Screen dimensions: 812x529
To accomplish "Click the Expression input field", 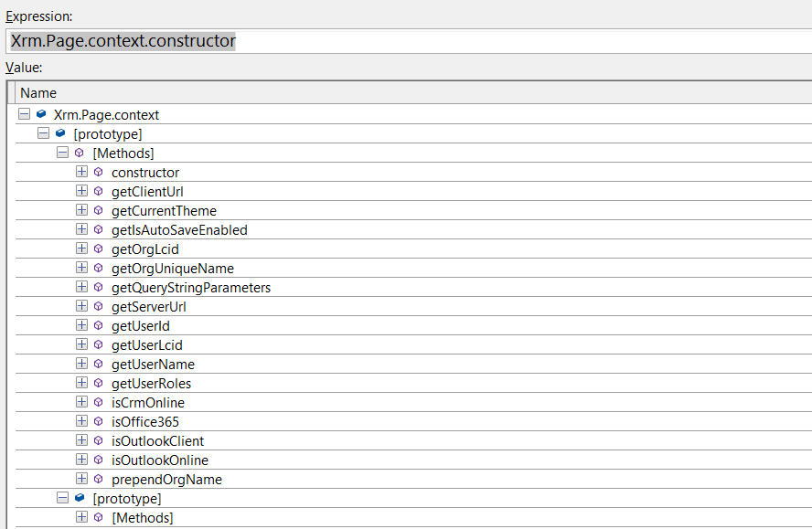I will [x=457, y=41].
